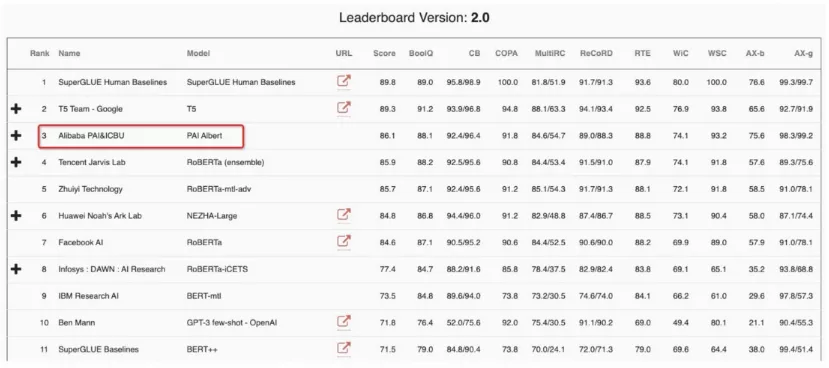The width and height of the screenshot is (829, 368).
Task: Open URL link for SuperGLUE Baselines BERT++ row
Action: (344, 348)
